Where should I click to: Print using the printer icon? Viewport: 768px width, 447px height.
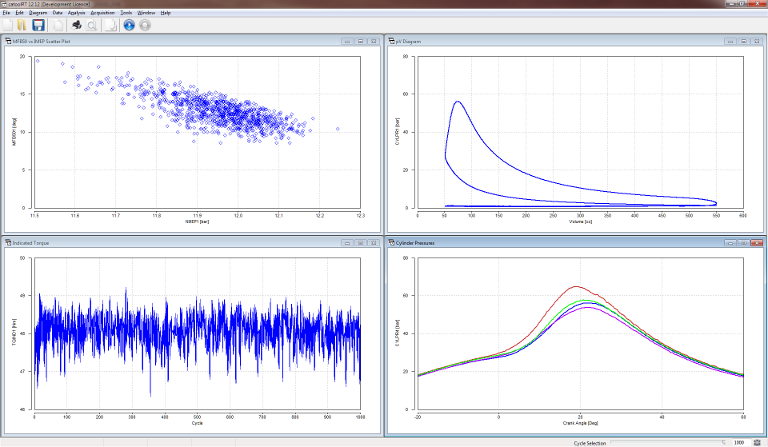(75, 25)
